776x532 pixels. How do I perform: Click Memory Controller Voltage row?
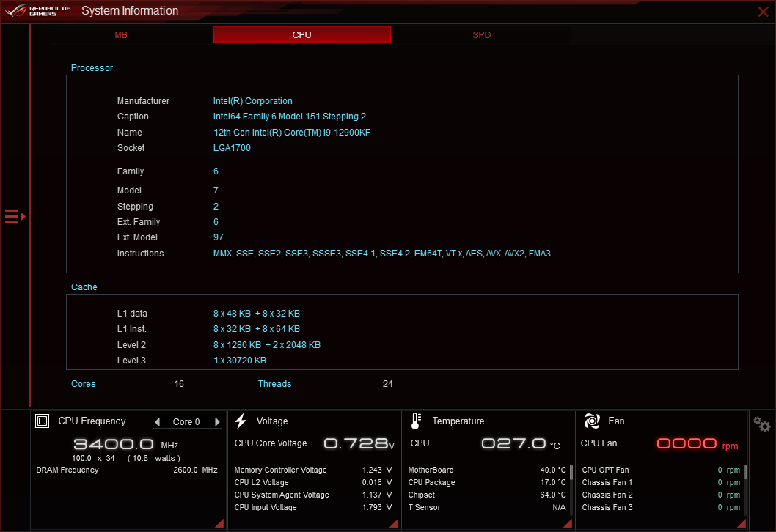[312, 470]
